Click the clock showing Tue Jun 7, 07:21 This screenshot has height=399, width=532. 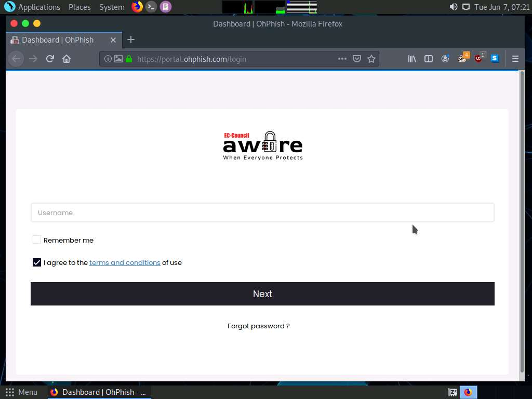point(501,7)
